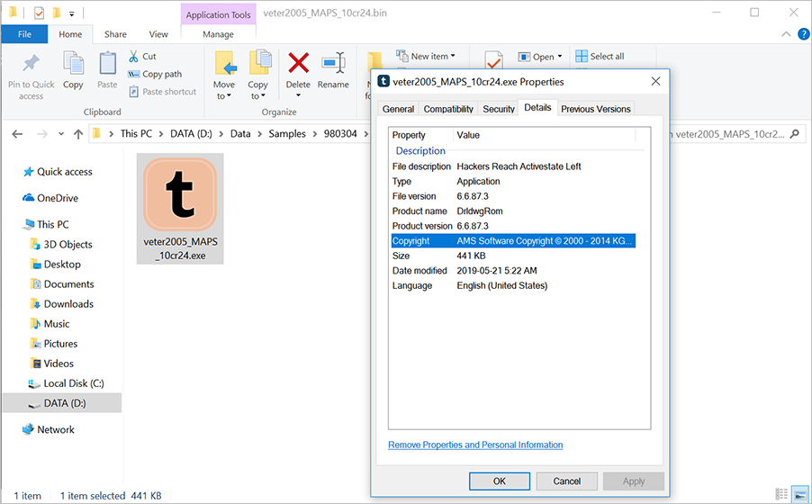Select Language English (United States) row

coord(513,285)
